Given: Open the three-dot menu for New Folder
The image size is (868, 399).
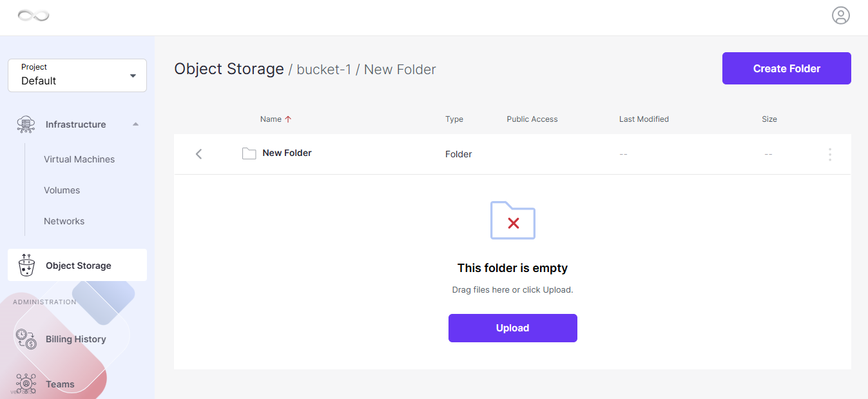Looking at the screenshot, I should pyautogui.click(x=830, y=154).
